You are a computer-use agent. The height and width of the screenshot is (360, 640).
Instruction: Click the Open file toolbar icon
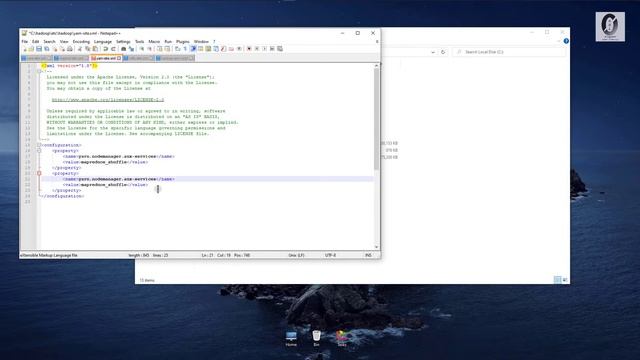point(31,49)
